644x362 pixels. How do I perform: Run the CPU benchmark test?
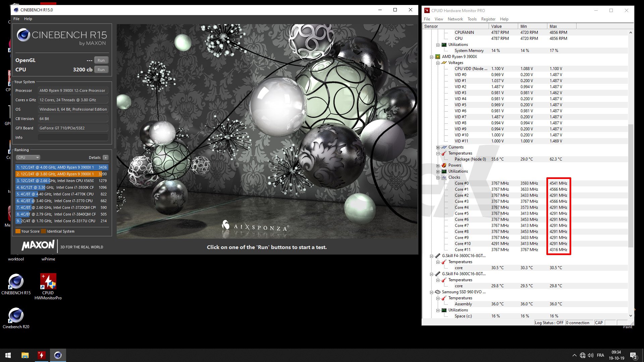101,70
